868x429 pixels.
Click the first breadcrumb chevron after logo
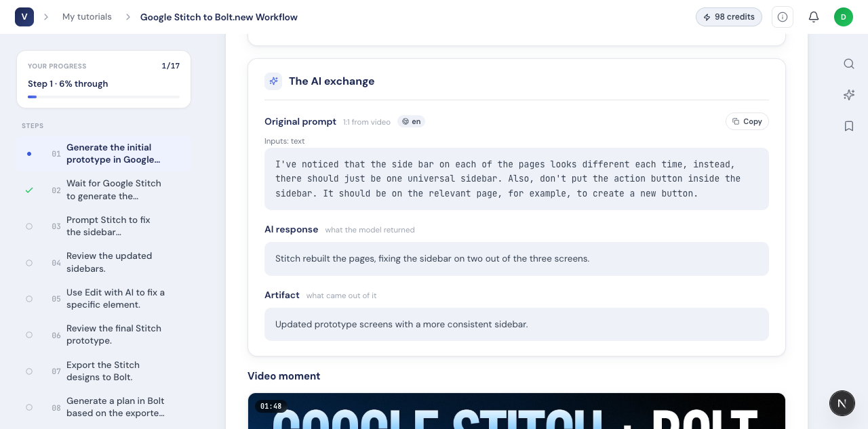click(46, 17)
